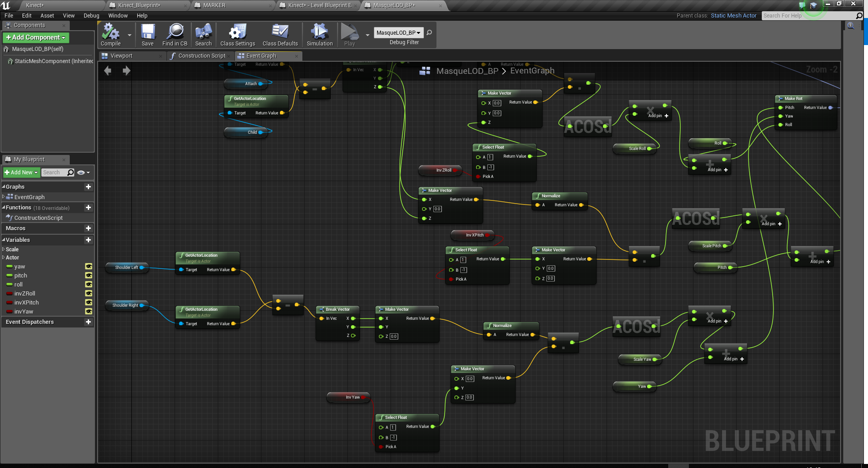
Task: Add a new graph with plus icon
Action: pos(88,186)
